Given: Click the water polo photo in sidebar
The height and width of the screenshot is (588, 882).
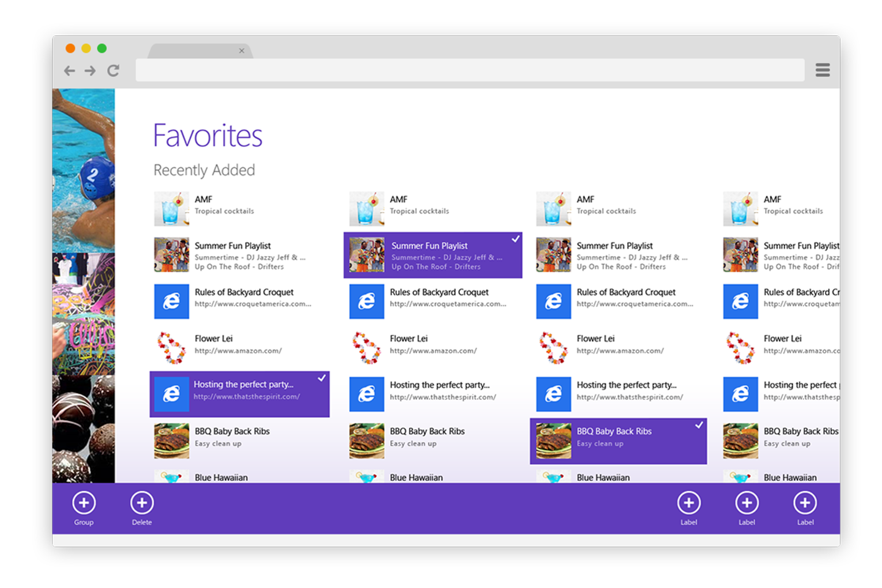Looking at the screenshot, I should pyautogui.click(x=83, y=170).
